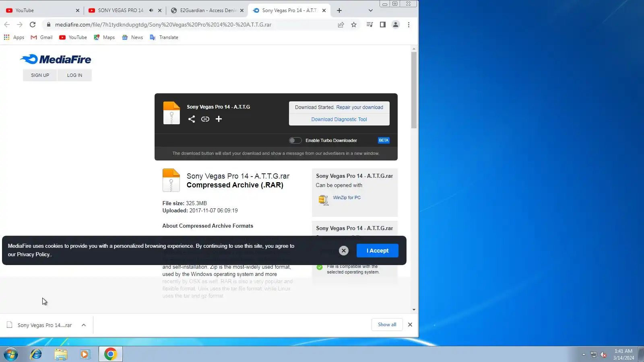Close the Sony Vegas Pro 14 MediaFire tab
644x362 pixels.
324,10
